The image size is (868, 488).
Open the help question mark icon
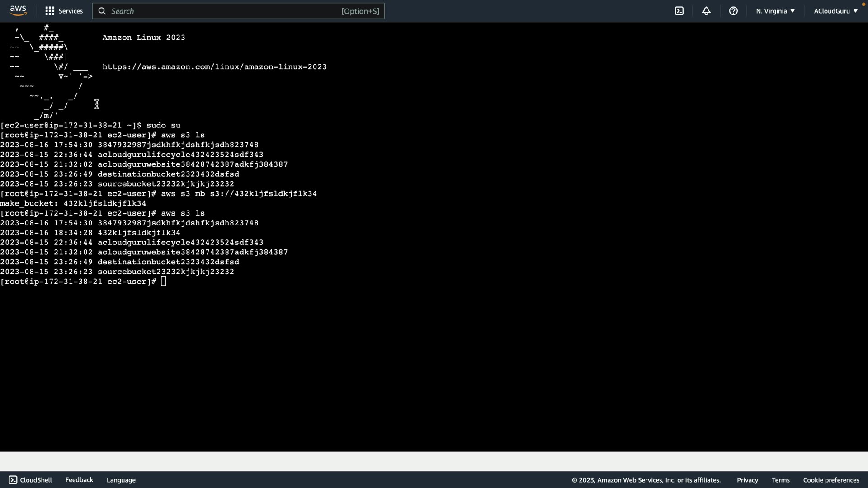click(733, 11)
